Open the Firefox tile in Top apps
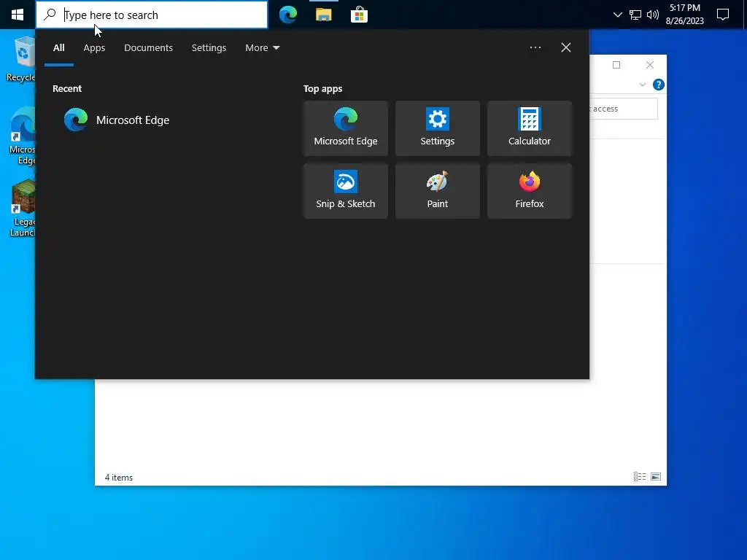Viewport: 747px width, 560px height. pos(530,191)
